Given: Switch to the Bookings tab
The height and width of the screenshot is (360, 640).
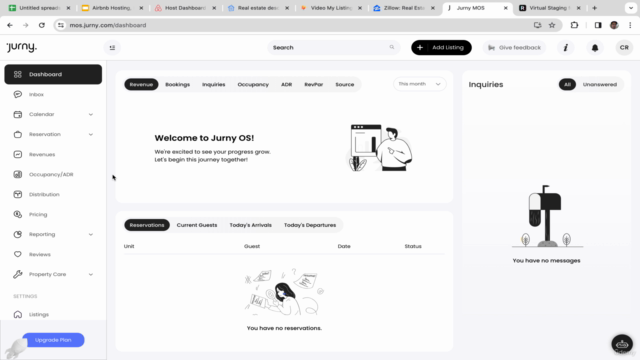Looking at the screenshot, I should tap(178, 84).
